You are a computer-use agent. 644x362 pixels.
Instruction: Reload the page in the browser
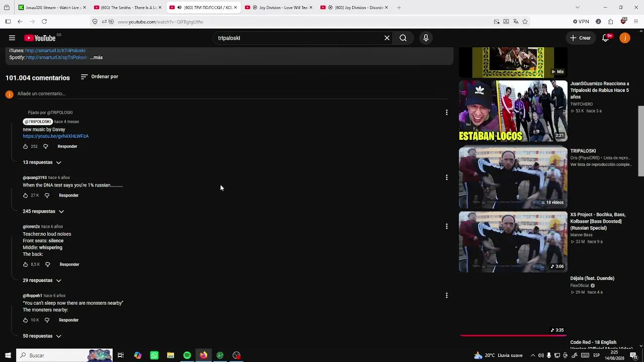pos(44,22)
